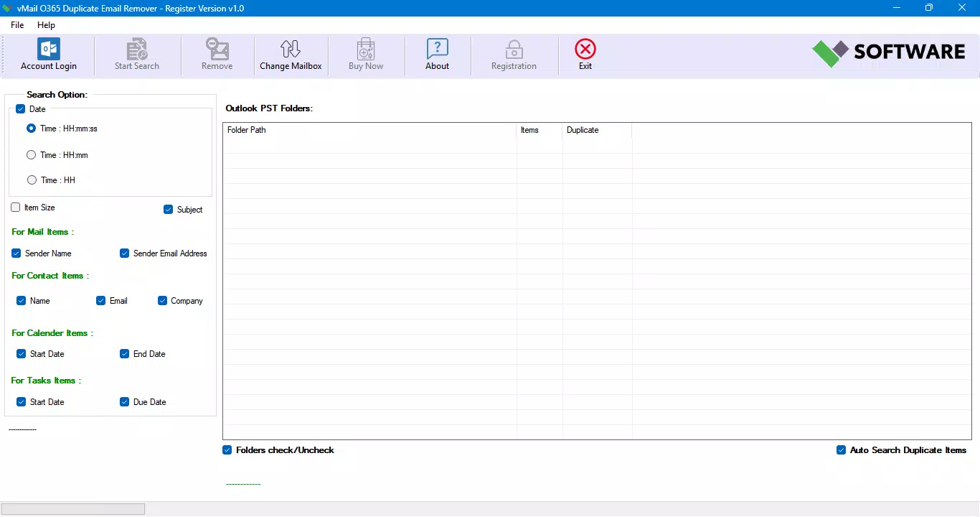Image resolution: width=980 pixels, height=517 pixels.
Task: Open the Help menu
Action: point(46,25)
